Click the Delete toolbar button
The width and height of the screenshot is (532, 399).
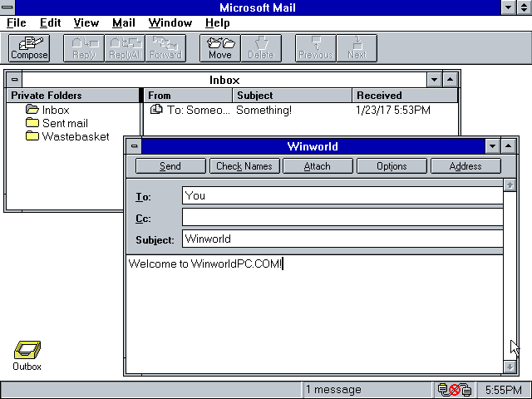[x=261, y=48]
